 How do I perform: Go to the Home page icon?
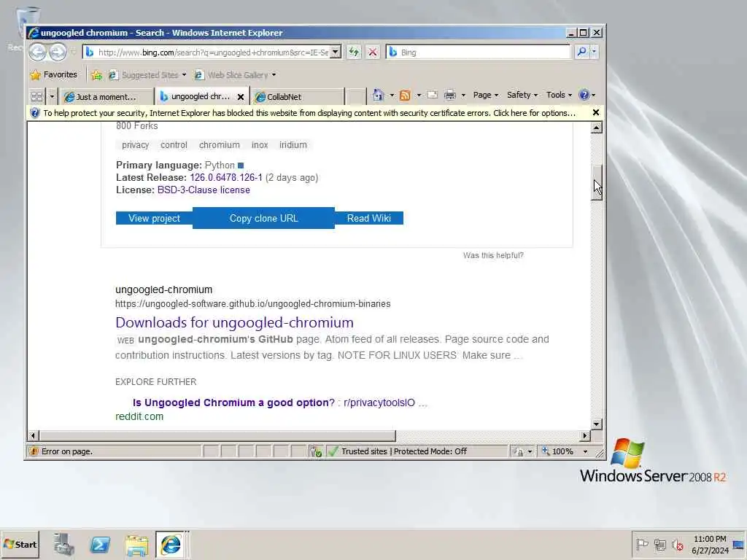tap(379, 96)
